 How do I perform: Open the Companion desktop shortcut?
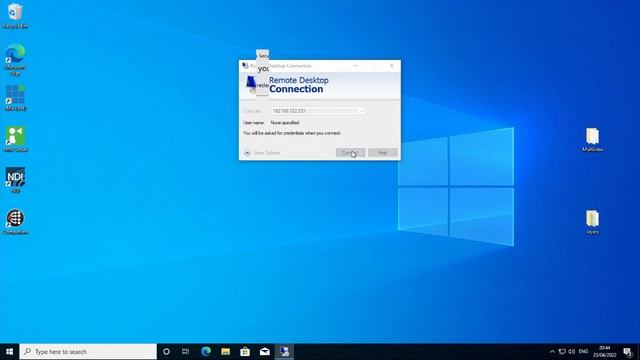pyautogui.click(x=15, y=222)
